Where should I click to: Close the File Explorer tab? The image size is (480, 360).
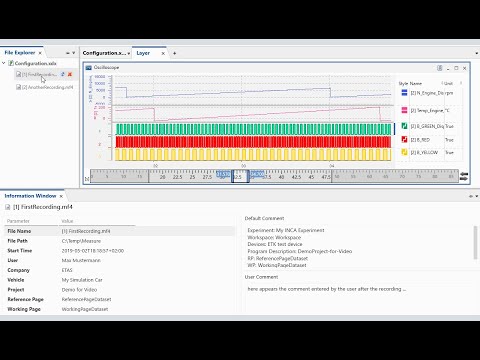40,53
